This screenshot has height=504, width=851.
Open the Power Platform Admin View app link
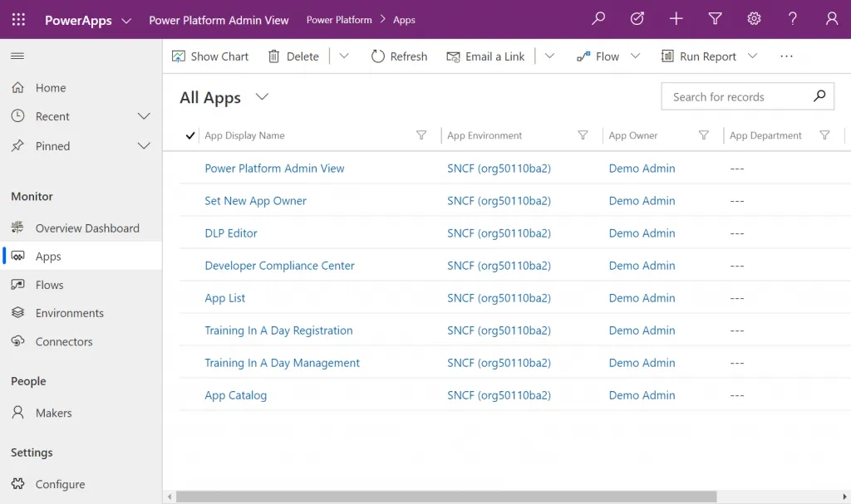tap(274, 169)
